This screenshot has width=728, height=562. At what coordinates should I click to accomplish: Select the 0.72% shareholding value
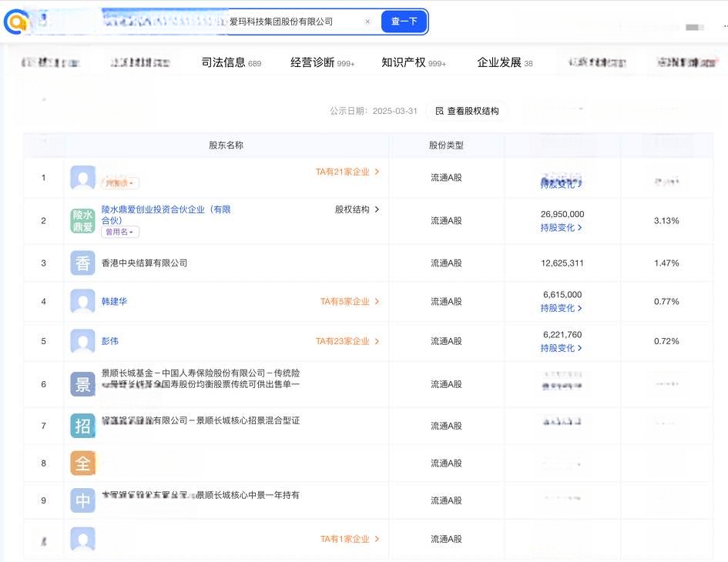[666, 341]
